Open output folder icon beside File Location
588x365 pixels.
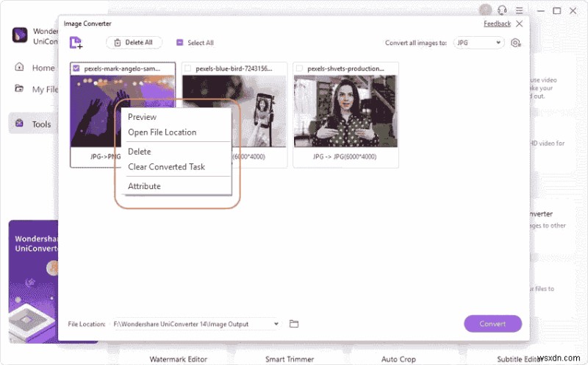coord(293,324)
